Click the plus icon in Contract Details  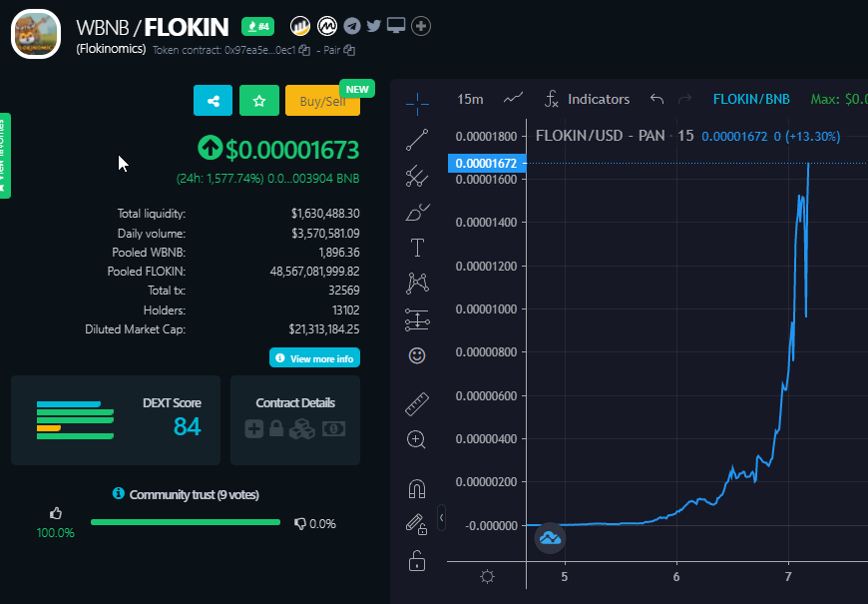254,428
